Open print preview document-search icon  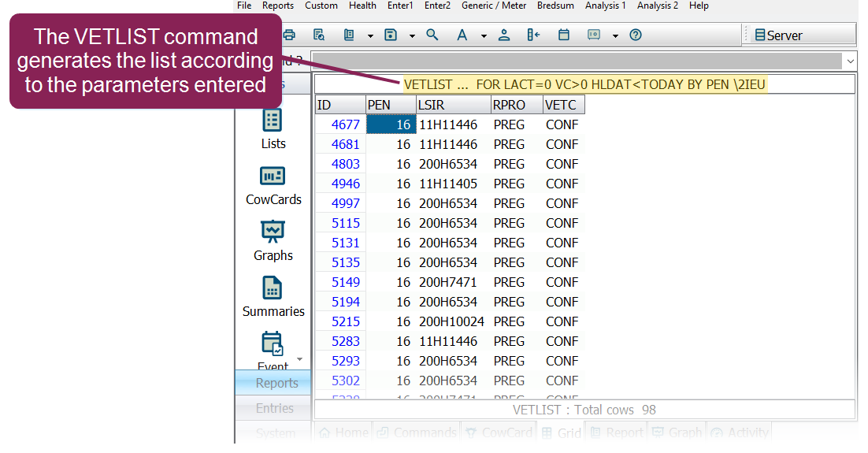coord(319,35)
